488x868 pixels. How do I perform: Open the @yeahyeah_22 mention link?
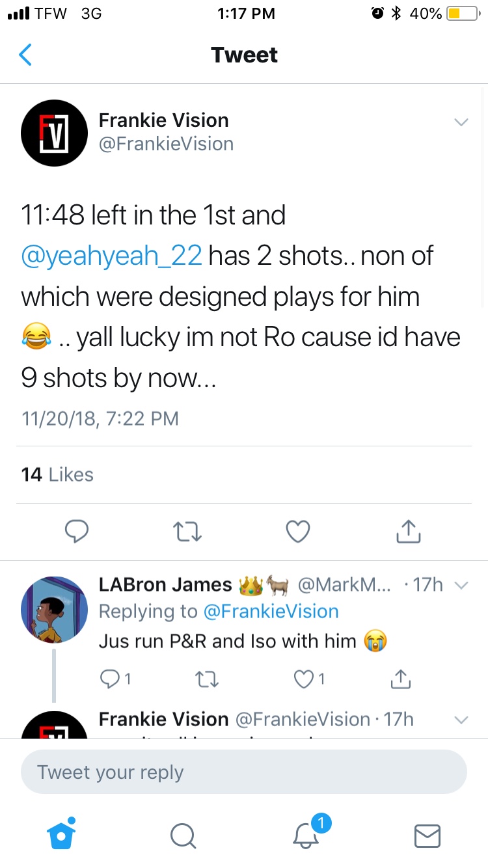click(112, 256)
